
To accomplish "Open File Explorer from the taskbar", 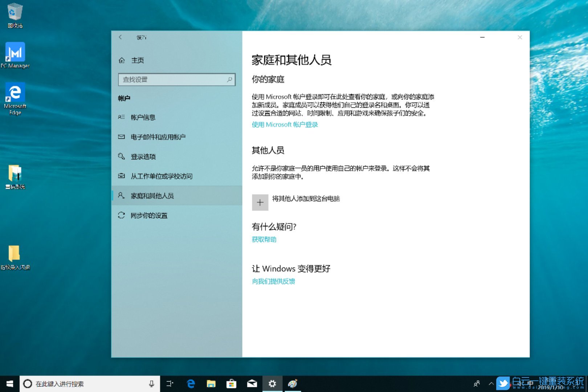I will click(211, 384).
